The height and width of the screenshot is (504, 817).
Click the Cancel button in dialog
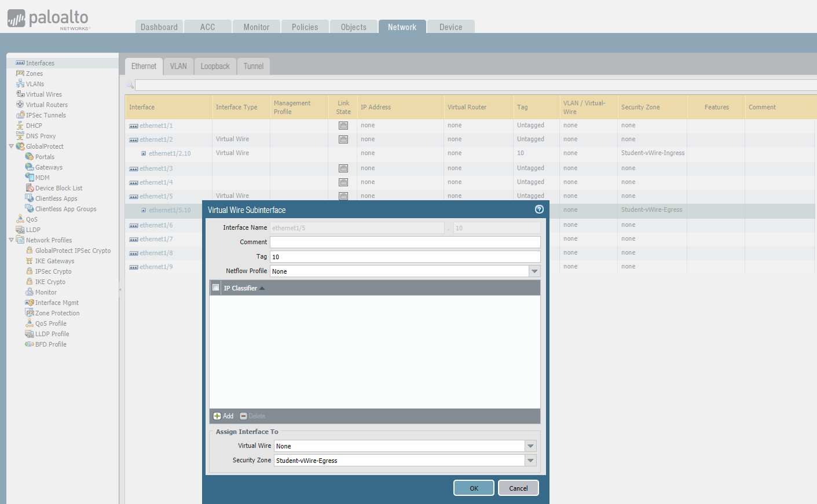tap(518, 488)
